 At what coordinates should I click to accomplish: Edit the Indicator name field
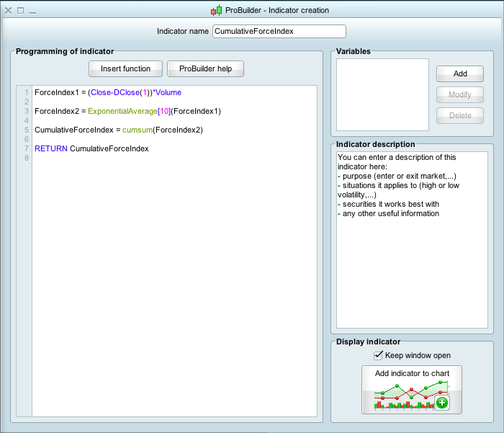click(x=279, y=31)
